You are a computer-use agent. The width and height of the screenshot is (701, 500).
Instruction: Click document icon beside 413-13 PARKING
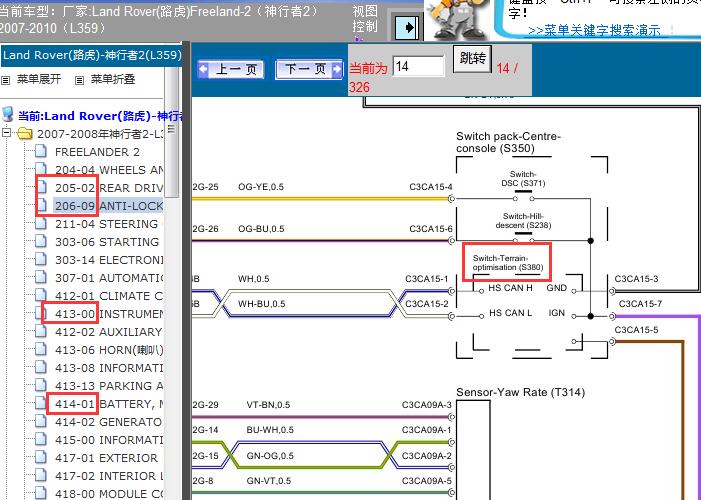pyautogui.click(x=41, y=385)
